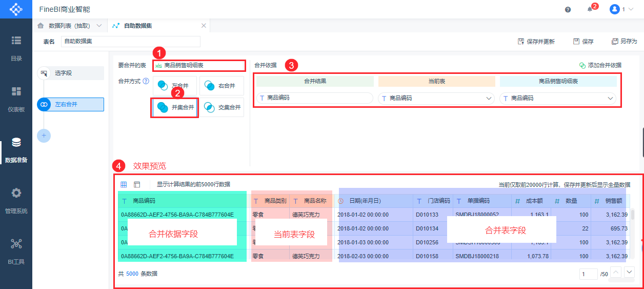Choose 交集合并 merge mode
The width and height of the screenshot is (644, 289).
point(222,107)
